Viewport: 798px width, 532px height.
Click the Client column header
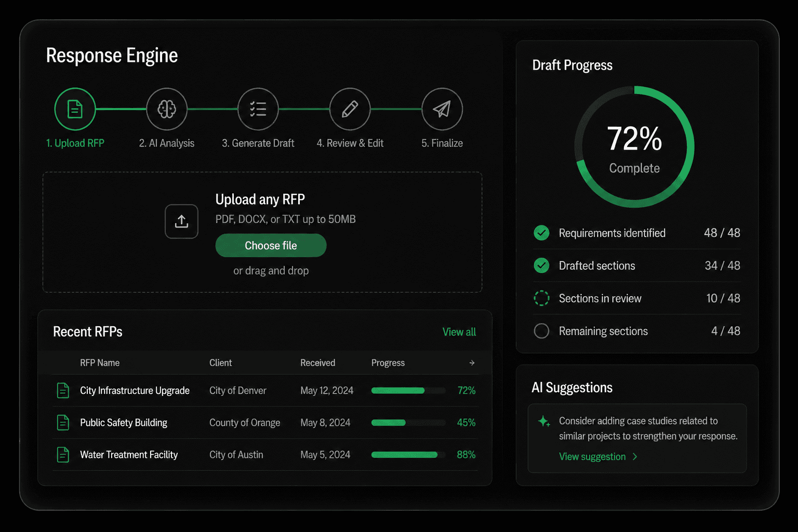[220, 363]
